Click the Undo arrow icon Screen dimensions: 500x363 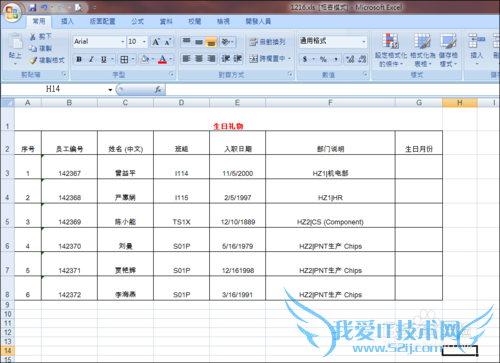coord(44,7)
